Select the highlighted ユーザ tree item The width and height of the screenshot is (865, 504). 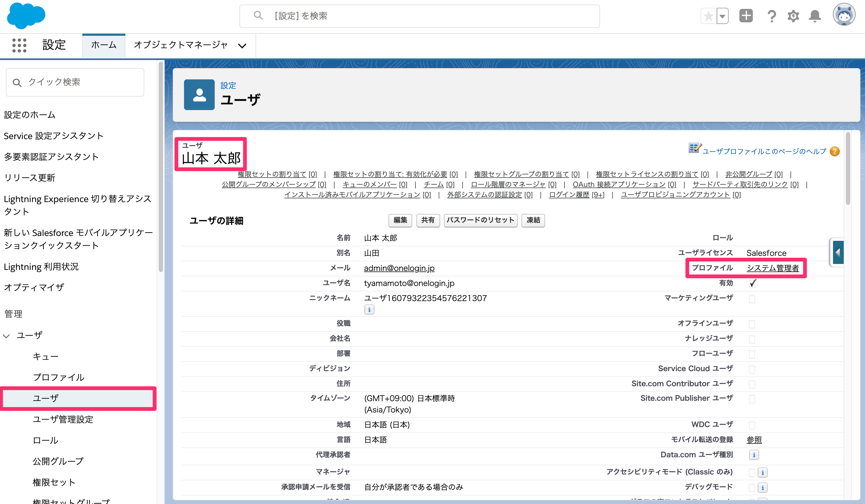pos(78,398)
